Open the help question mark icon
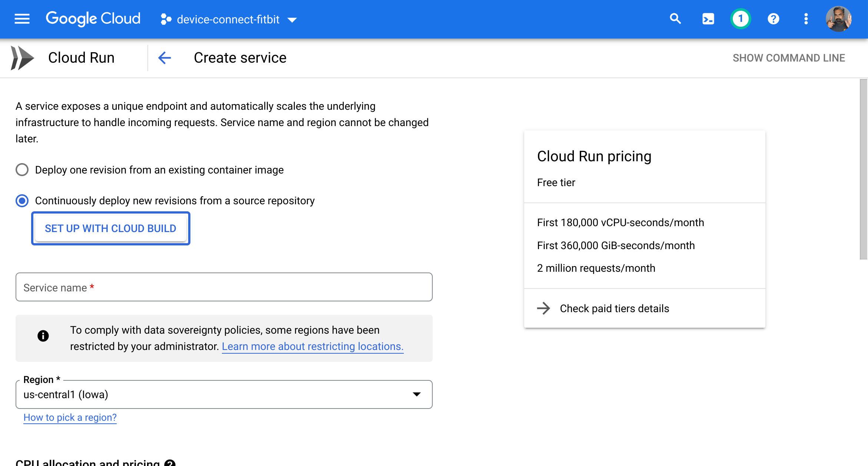 [773, 19]
